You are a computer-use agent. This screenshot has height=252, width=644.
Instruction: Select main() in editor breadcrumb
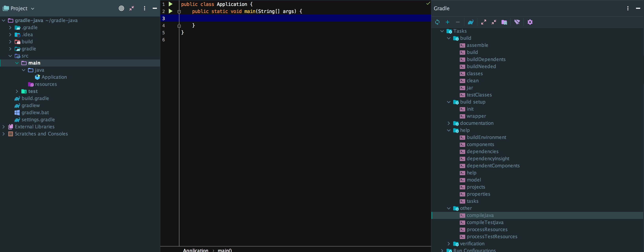point(225,250)
